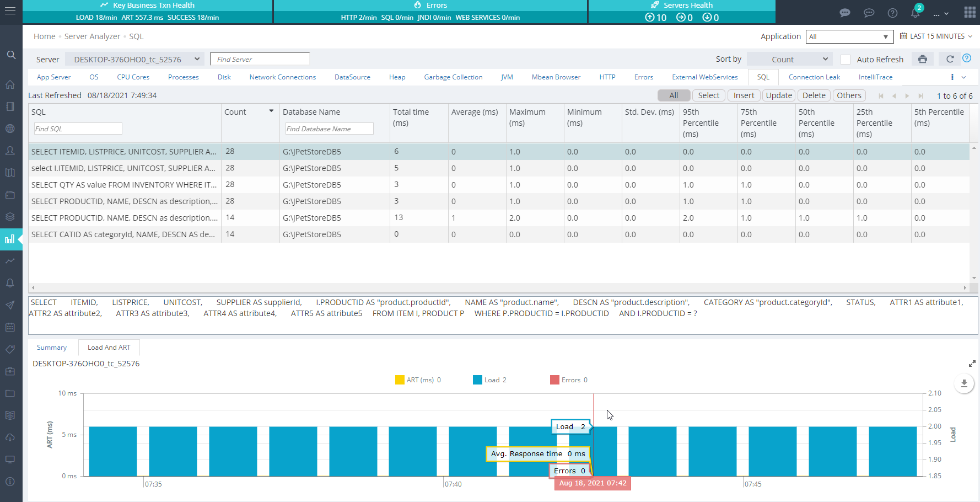Download the chart using download icon

(964, 383)
